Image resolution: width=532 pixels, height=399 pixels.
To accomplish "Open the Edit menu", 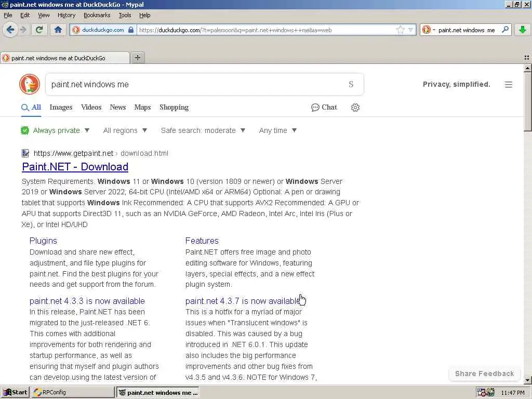I will (x=25, y=15).
